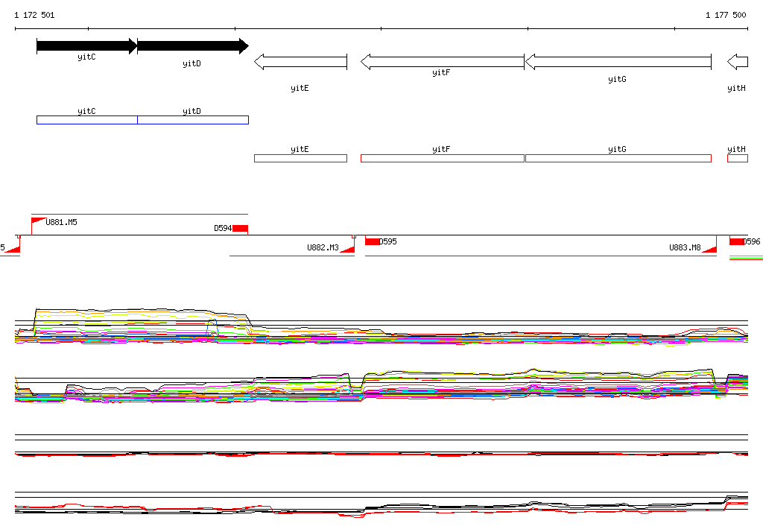Click the red yitH box
Image resolution: width=763 pixels, height=532 pixels.
pyautogui.click(x=738, y=158)
